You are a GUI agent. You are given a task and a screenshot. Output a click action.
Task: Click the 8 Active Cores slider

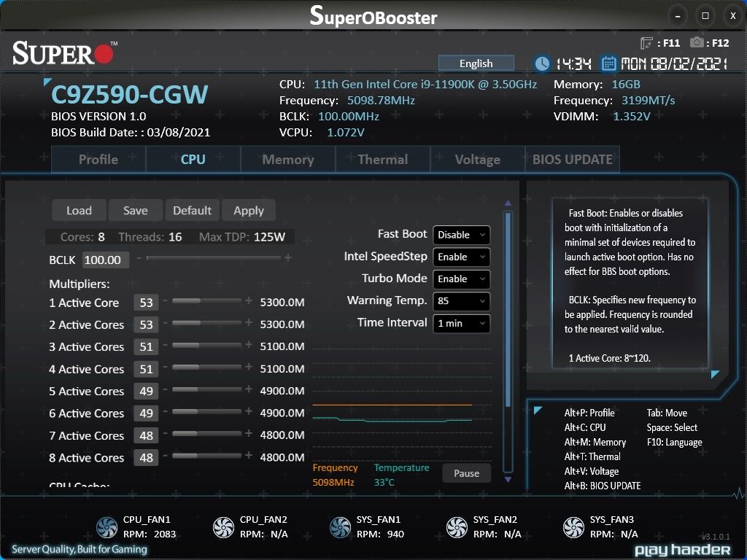pos(206,456)
